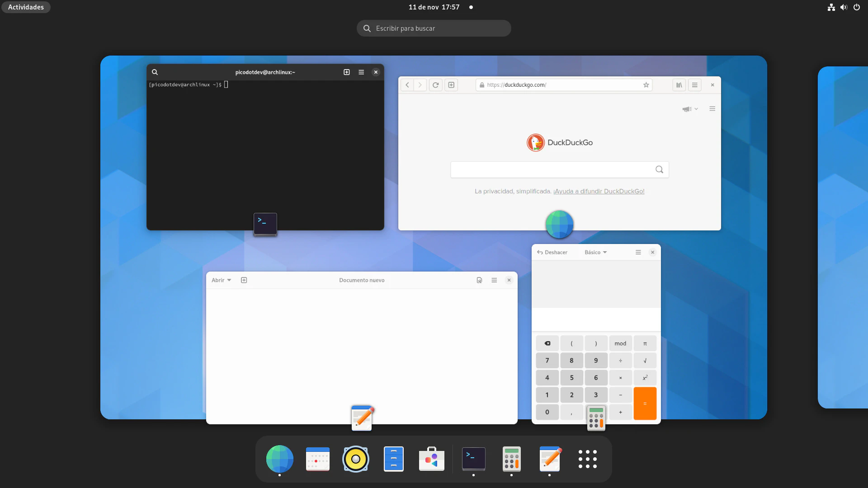Click the Actividades button

pos(26,7)
